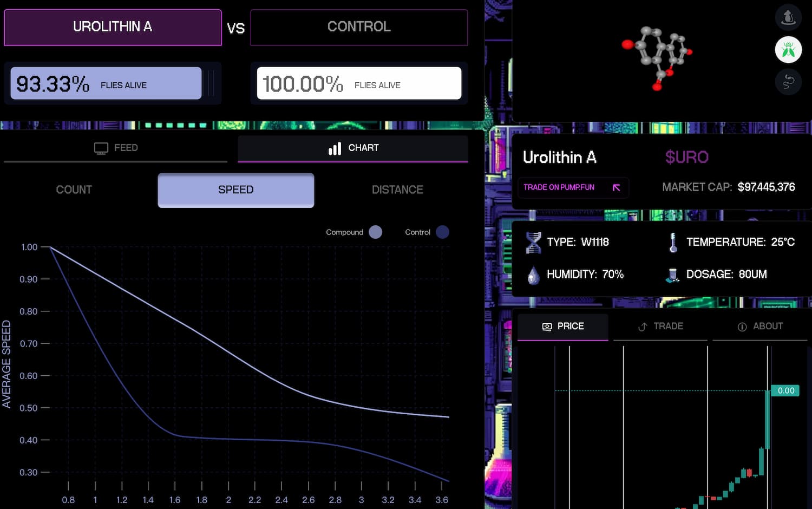Open the TRADE tab

[660, 327]
